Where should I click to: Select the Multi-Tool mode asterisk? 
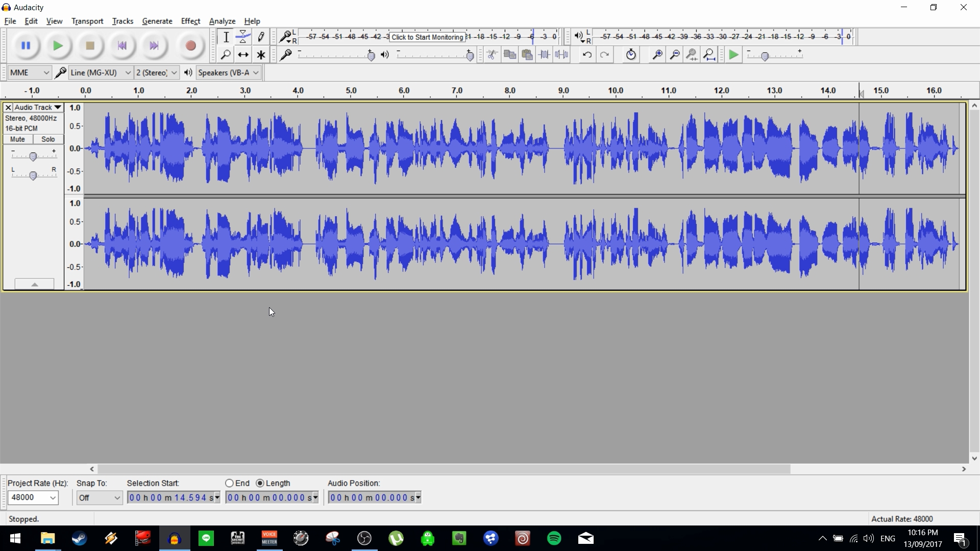tap(261, 55)
